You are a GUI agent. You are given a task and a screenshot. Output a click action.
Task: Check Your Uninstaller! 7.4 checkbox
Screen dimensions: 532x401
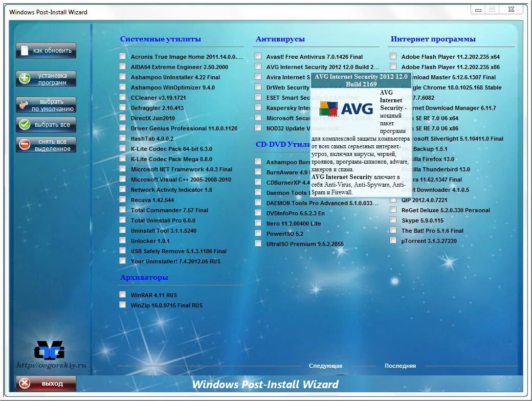[122, 260]
